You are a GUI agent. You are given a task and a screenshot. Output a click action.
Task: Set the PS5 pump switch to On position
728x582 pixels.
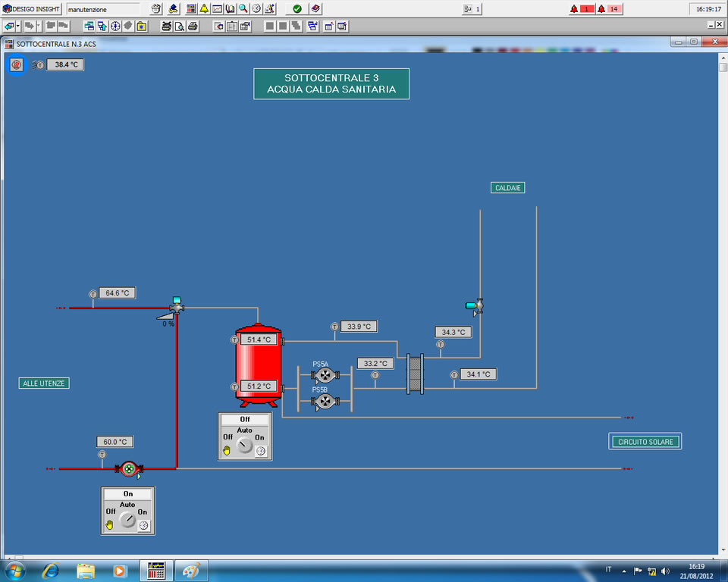click(x=259, y=437)
